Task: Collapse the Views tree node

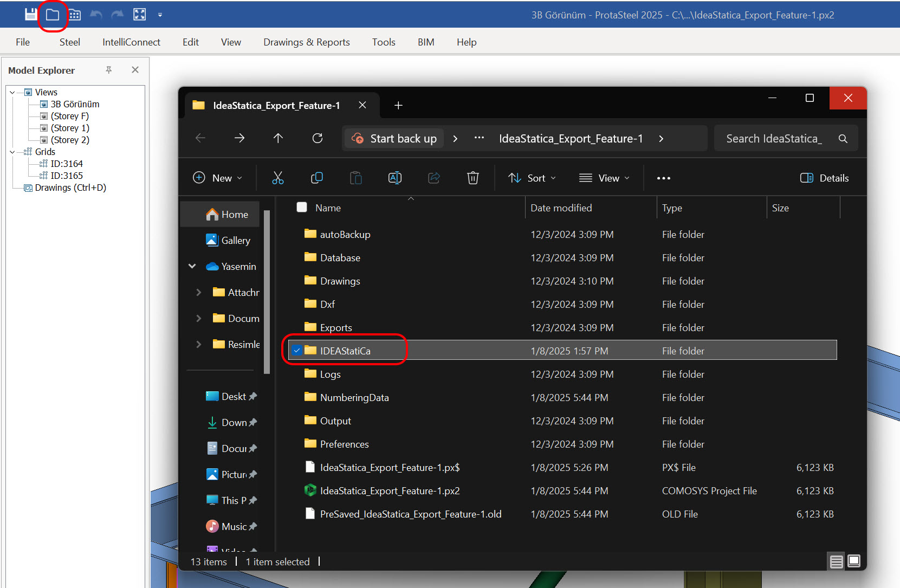Action: pyautogui.click(x=12, y=93)
